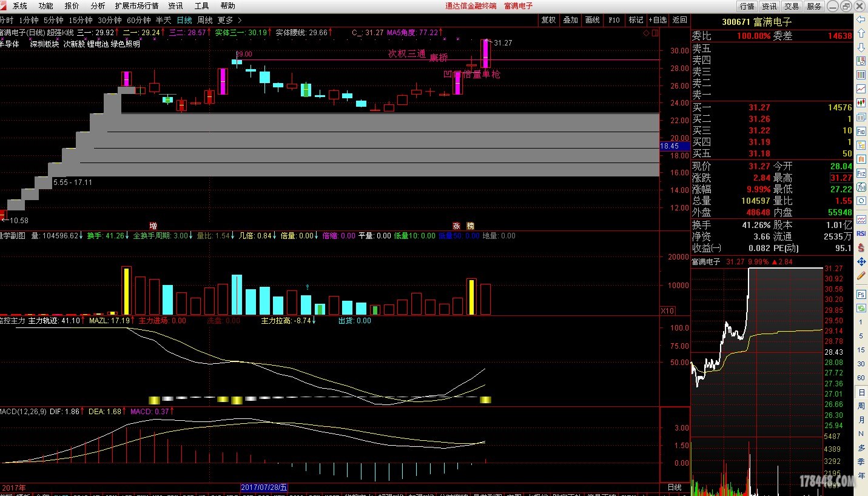Open the 帮助 menu

tap(228, 6)
